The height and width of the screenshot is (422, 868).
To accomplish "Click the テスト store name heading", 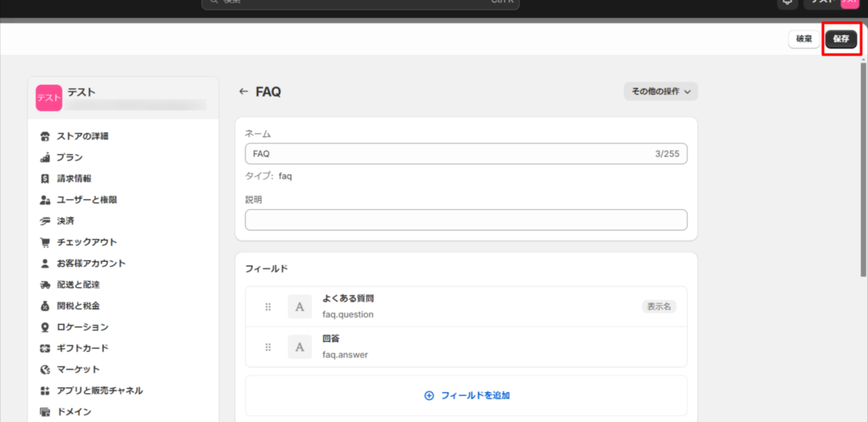I will (x=81, y=92).
